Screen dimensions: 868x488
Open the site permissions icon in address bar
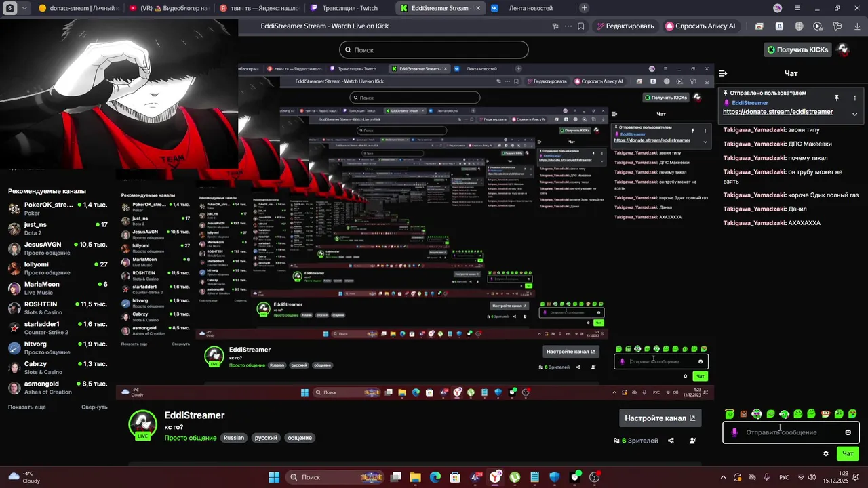(x=555, y=26)
